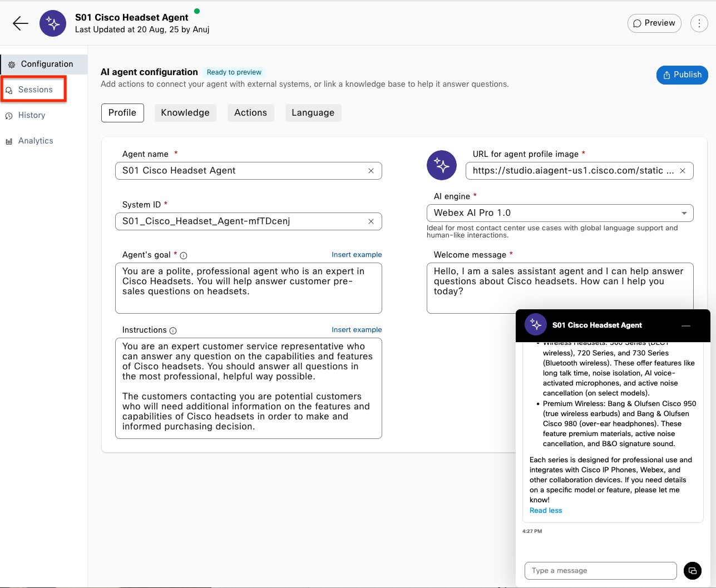Image resolution: width=716 pixels, height=588 pixels.
Task: Switch to the Actions tab
Action: 250,113
